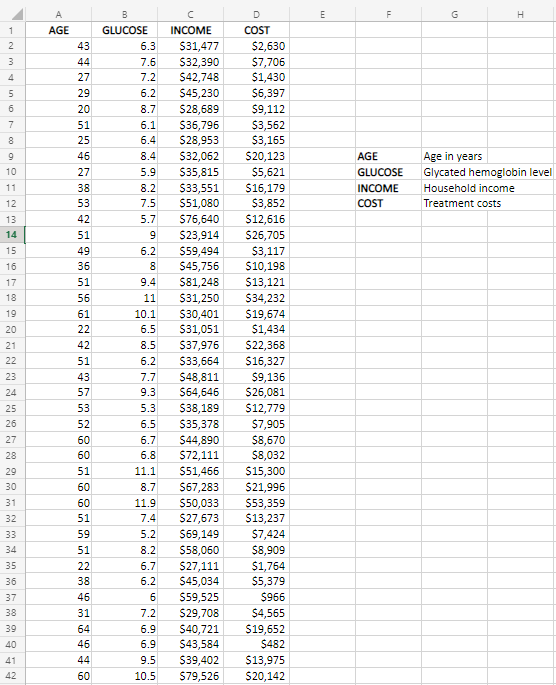Select the cell showing $3,117
The height and width of the screenshot is (685, 556).
click(x=256, y=251)
